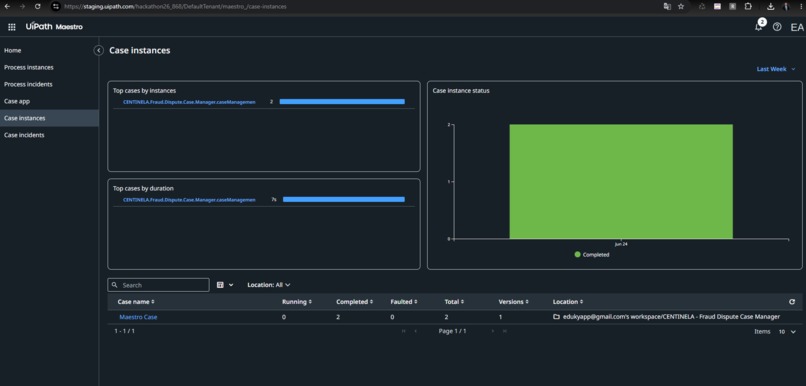Click the Case instances page heading
Image resolution: width=806 pixels, height=386 pixels.
tap(140, 50)
